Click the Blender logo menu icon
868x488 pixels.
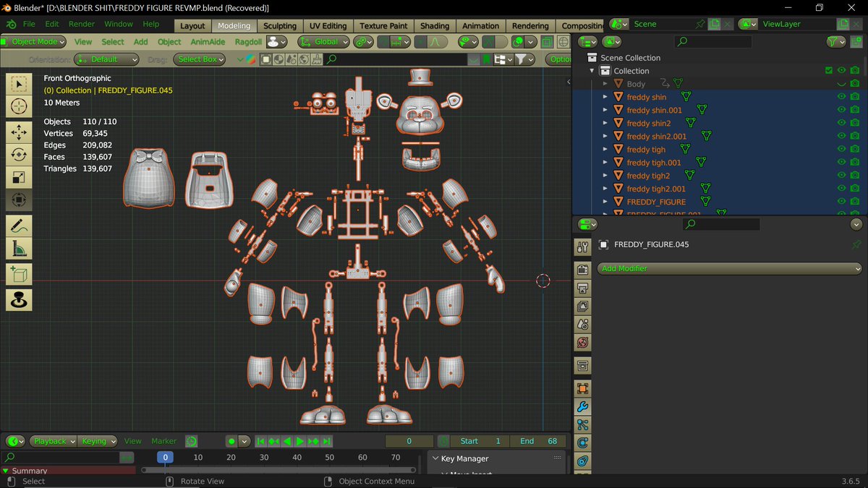point(11,24)
